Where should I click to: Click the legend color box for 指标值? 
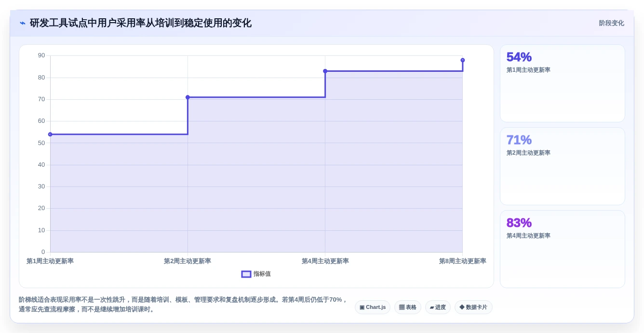tap(246, 274)
